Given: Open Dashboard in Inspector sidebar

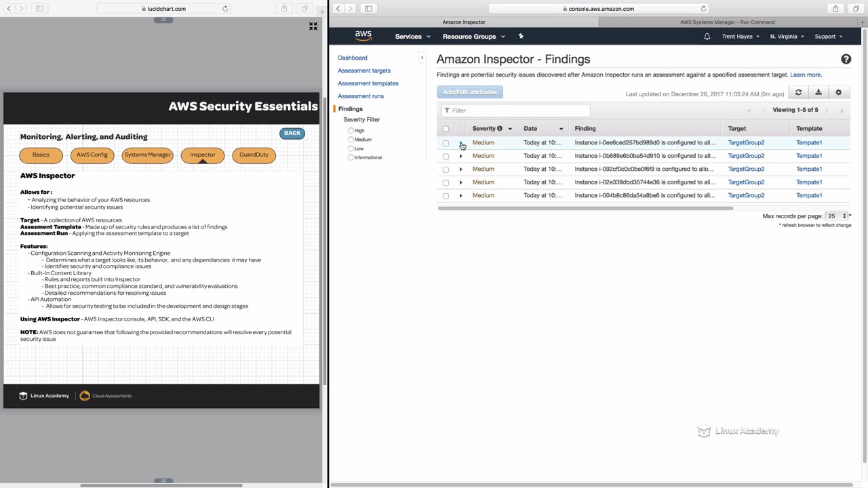Looking at the screenshot, I should 353,58.
